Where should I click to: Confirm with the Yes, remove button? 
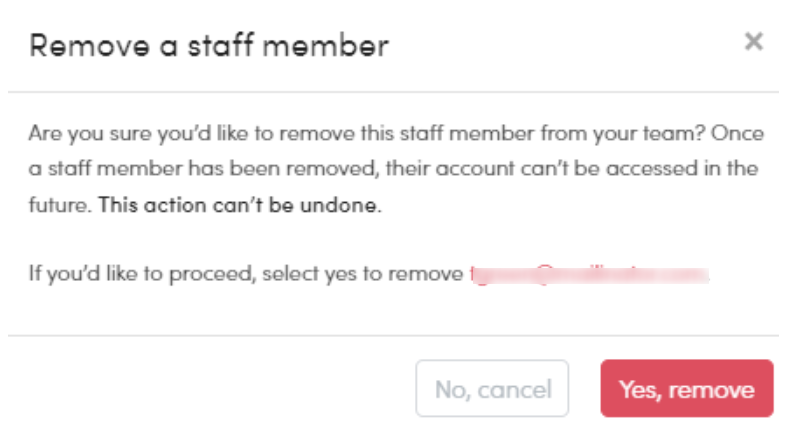click(x=686, y=389)
